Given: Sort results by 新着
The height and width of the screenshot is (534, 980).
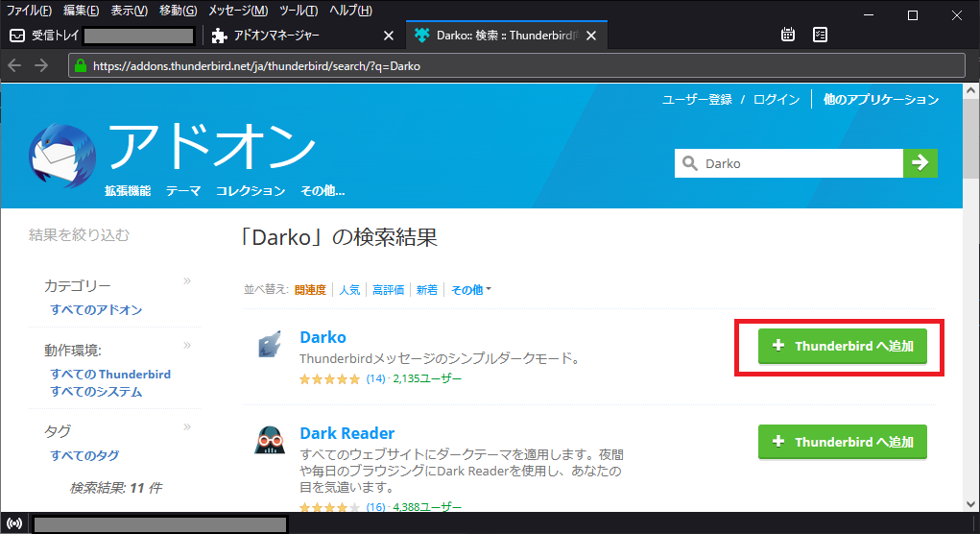Looking at the screenshot, I should [x=427, y=289].
